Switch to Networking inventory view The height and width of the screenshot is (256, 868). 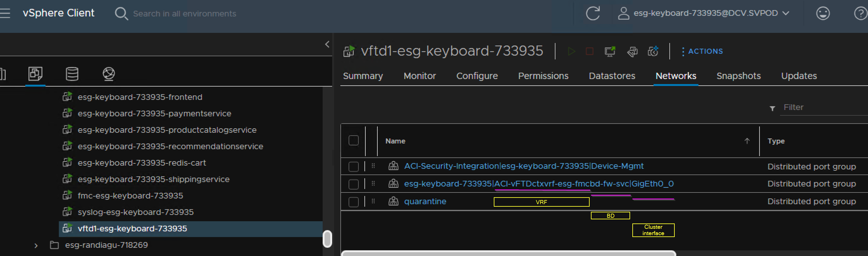[108, 73]
